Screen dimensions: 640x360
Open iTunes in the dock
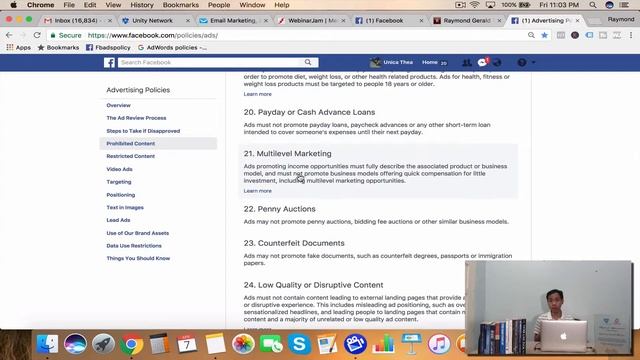439,344
